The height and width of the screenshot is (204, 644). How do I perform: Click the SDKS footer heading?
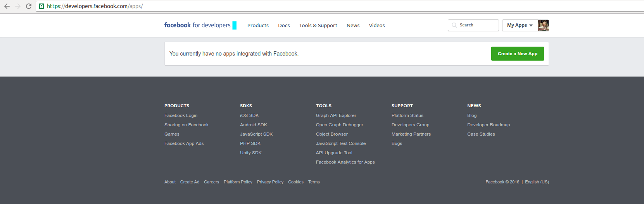pos(246,106)
